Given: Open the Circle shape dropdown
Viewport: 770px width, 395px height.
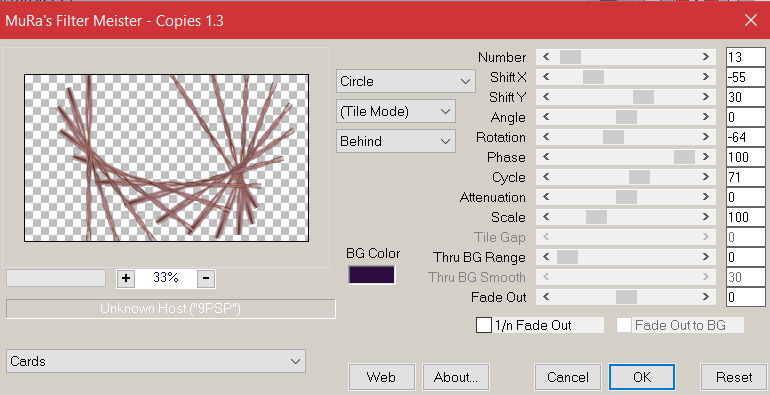Looking at the screenshot, I should pos(406,81).
